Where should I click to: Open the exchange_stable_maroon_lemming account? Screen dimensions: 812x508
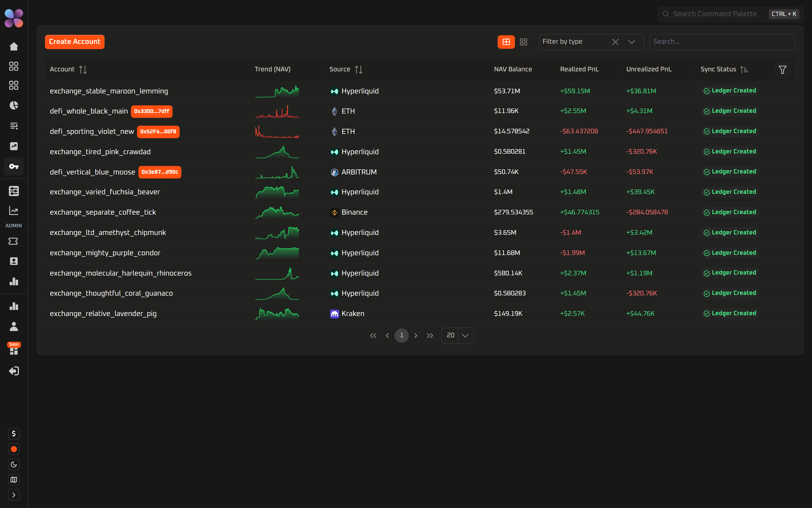point(109,91)
